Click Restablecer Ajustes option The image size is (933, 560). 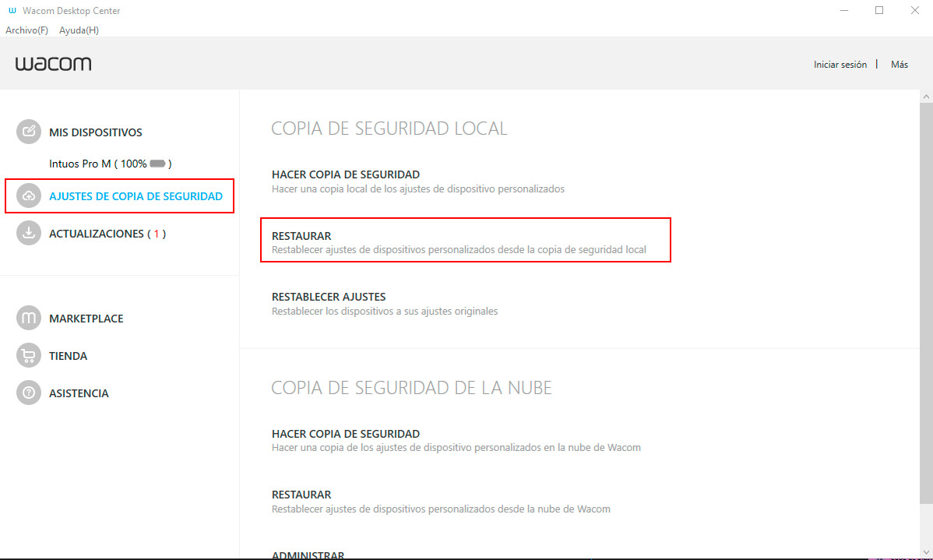[x=328, y=297]
